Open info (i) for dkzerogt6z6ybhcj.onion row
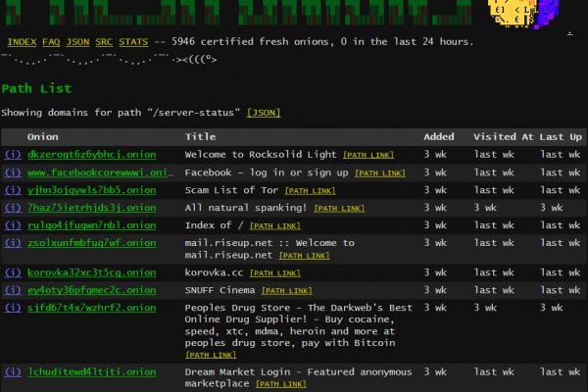This screenshot has width=588, height=392. tap(13, 155)
